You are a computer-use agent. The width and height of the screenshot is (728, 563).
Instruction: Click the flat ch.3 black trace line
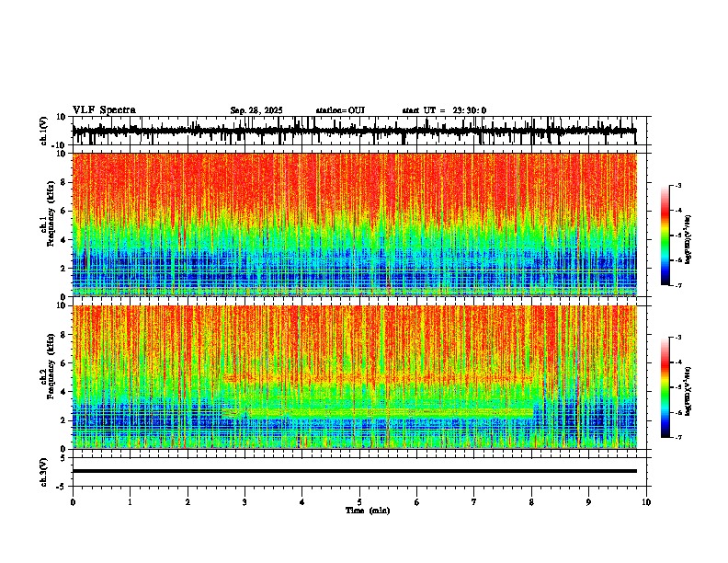[355, 471]
